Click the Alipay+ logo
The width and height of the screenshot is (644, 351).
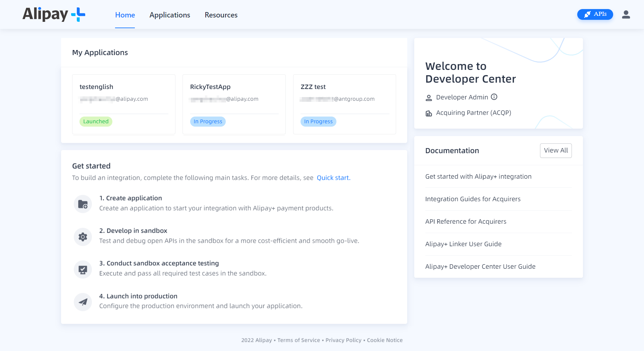tap(53, 14)
